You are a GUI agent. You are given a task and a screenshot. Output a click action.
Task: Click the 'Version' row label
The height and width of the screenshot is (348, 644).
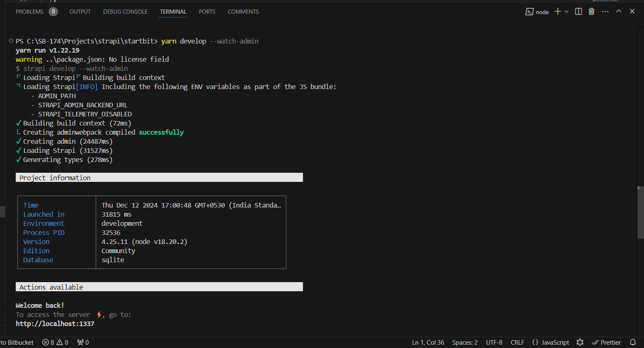click(36, 242)
